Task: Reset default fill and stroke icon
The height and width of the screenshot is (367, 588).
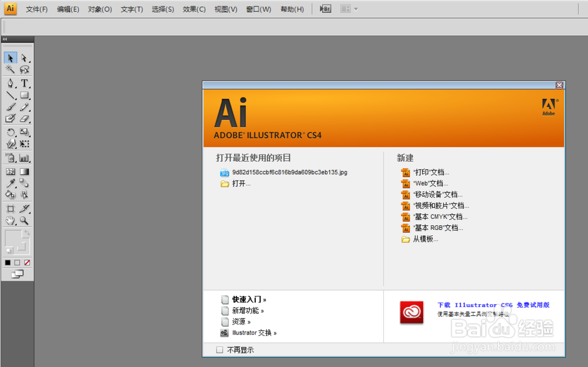Action: click(9, 251)
